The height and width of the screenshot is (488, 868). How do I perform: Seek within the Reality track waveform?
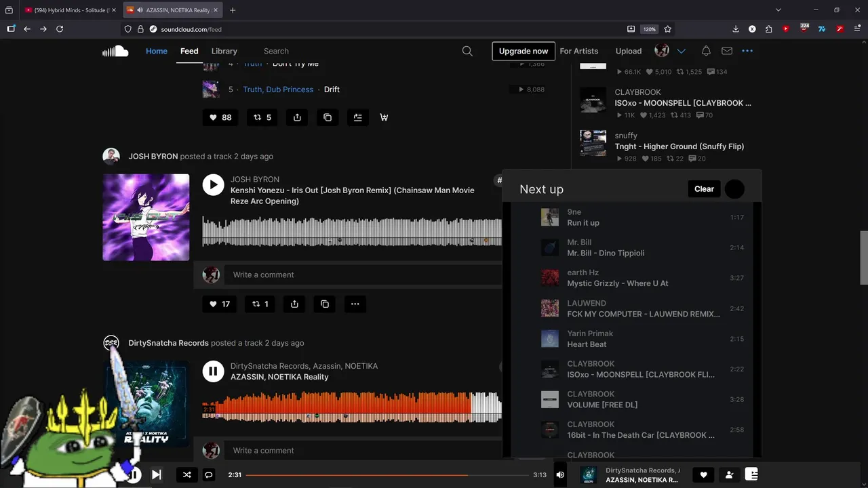pyautogui.click(x=352, y=405)
